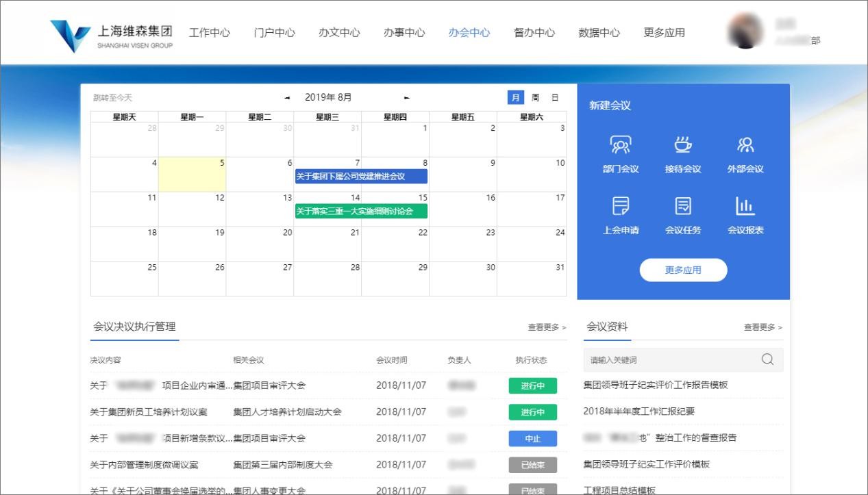The image size is (868, 495).
Task: Select the 外部会议 external meeting icon
Action: pos(745,145)
